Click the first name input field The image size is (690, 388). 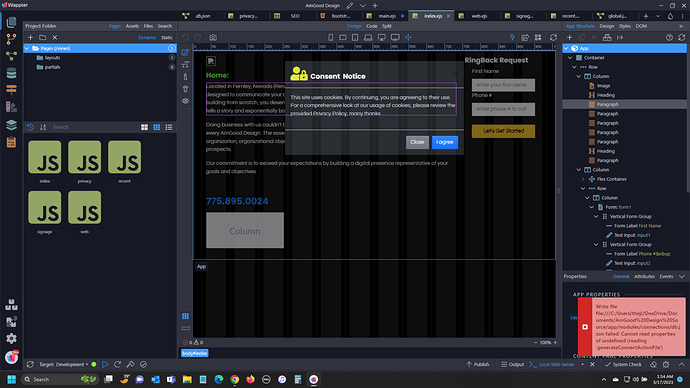coord(503,85)
